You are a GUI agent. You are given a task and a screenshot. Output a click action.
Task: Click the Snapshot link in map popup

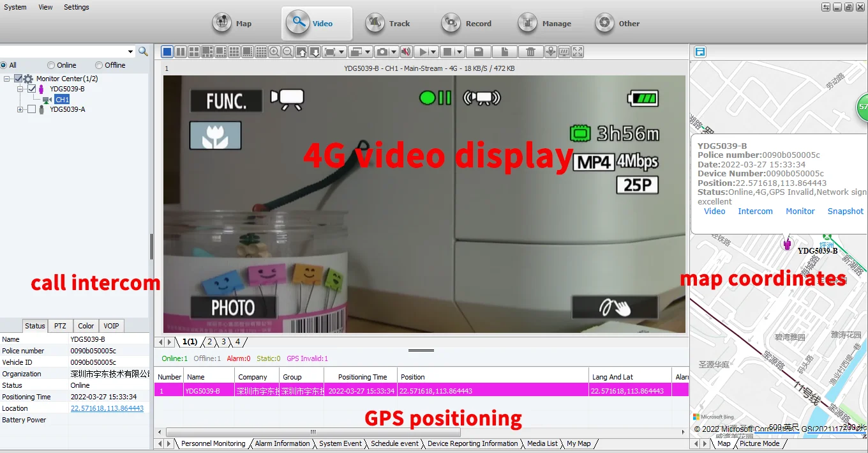[x=846, y=211]
